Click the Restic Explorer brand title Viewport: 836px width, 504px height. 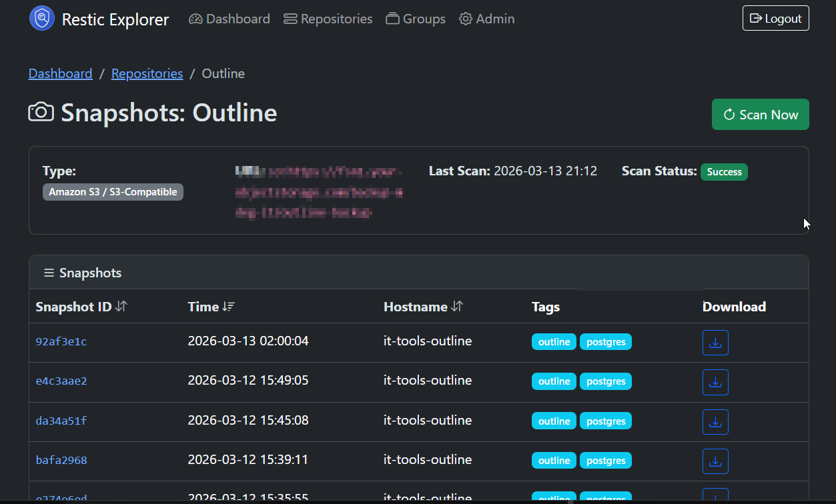pos(115,19)
